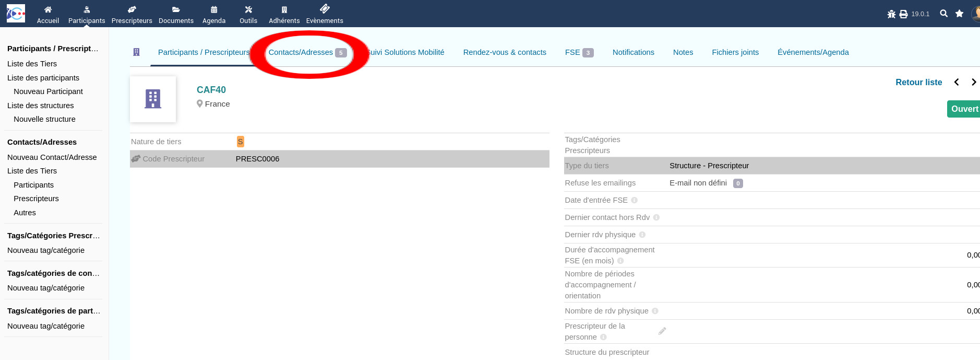The image size is (980, 360).
Task: Click the Agenda calendar icon
Action: click(x=214, y=10)
